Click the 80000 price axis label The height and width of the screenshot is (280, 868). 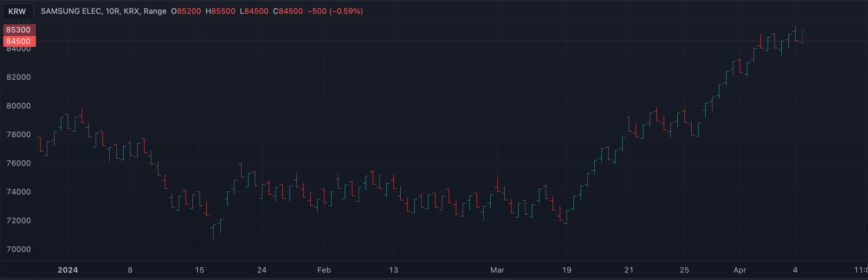[x=19, y=106]
